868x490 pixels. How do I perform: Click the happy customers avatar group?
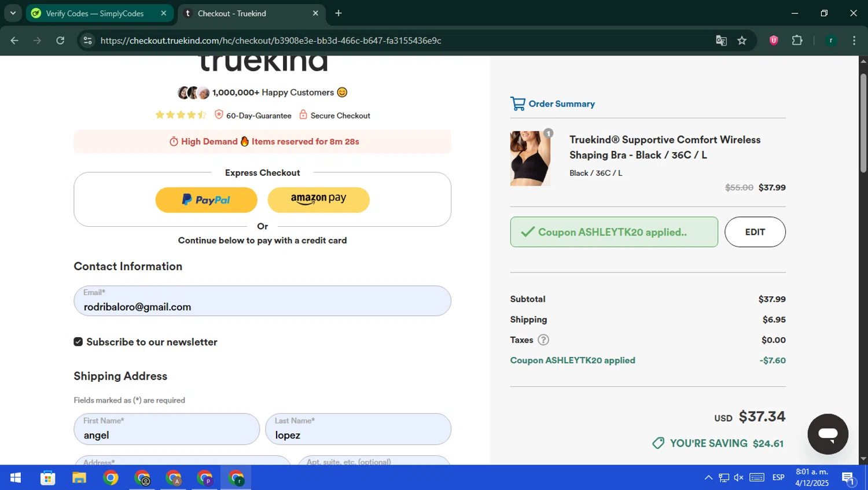point(194,93)
